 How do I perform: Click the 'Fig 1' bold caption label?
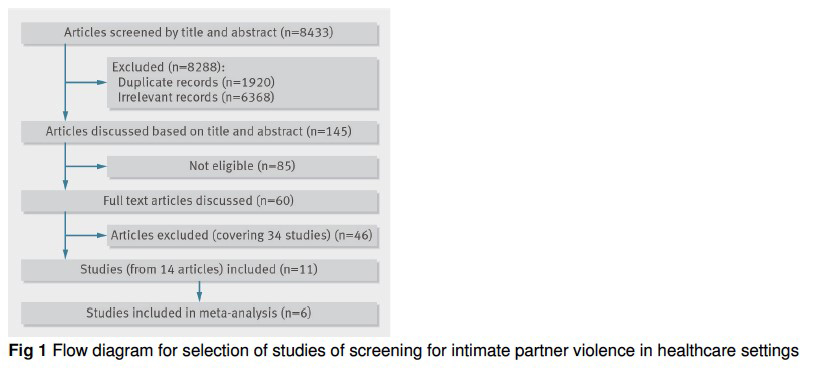click(28, 352)
